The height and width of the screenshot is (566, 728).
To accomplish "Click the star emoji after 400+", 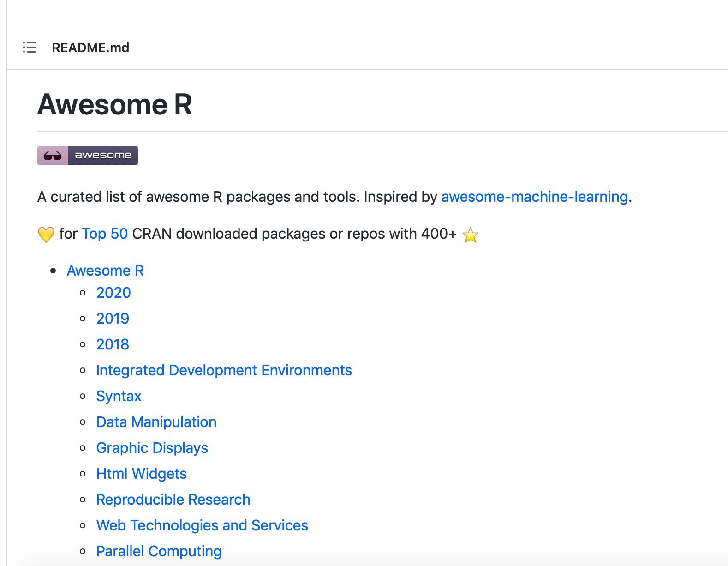I will pyautogui.click(x=470, y=235).
